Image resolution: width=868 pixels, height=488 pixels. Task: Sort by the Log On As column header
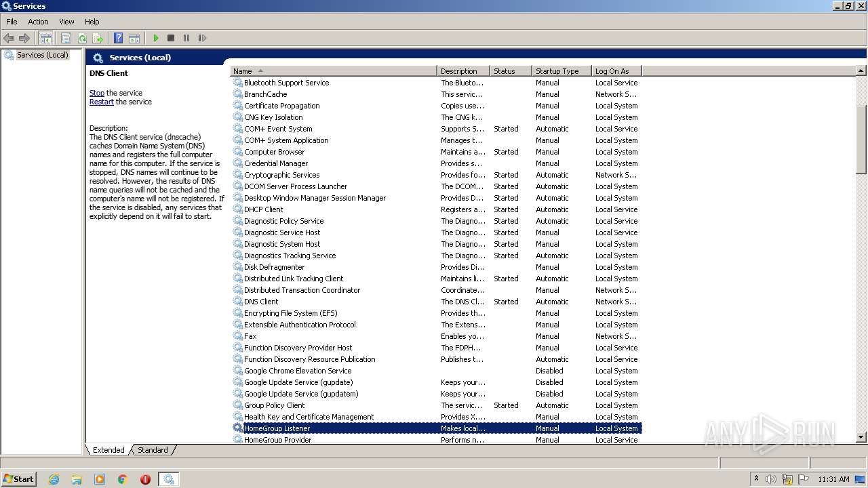pos(616,71)
